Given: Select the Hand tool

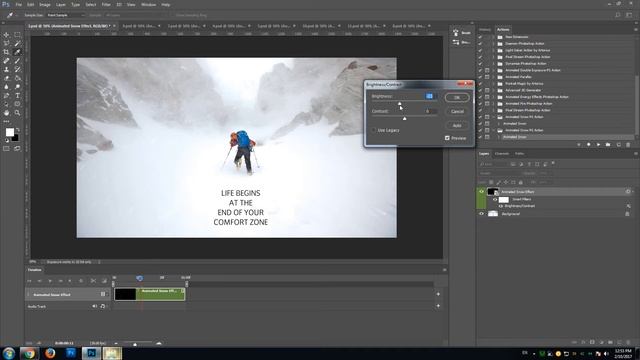Looking at the screenshot, I should 7,113.
